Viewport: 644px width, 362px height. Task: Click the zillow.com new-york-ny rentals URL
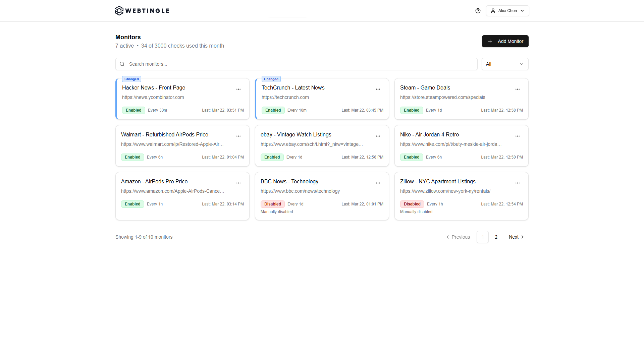tap(445, 191)
